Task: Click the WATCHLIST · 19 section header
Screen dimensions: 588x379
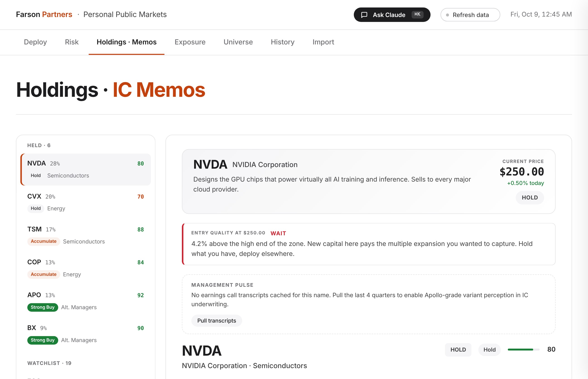Action: click(49, 363)
